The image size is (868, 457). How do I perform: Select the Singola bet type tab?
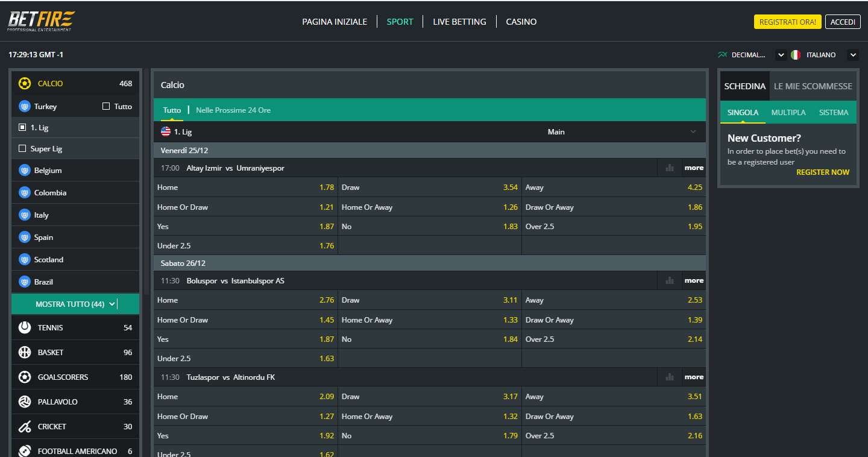click(743, 113)
